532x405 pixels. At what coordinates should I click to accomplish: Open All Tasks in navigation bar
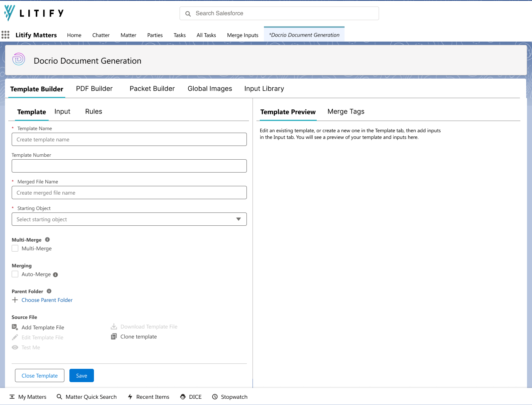206,35
